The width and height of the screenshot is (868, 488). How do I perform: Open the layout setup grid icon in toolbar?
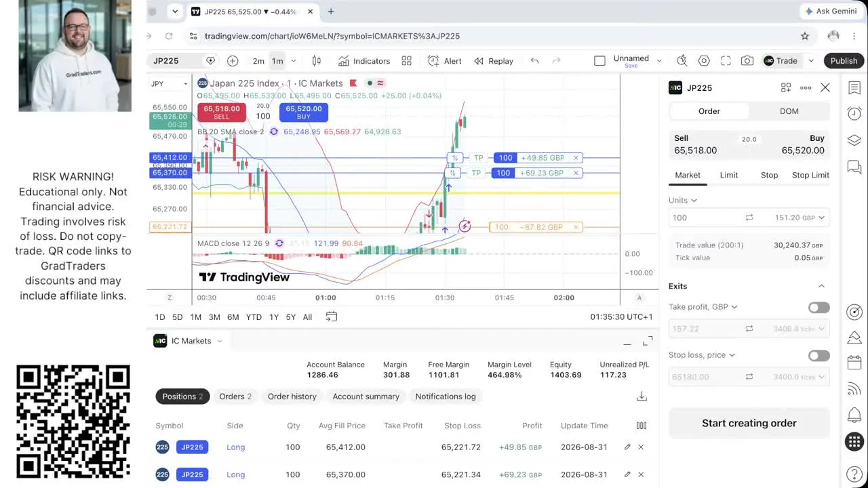[x=407, y=61]
